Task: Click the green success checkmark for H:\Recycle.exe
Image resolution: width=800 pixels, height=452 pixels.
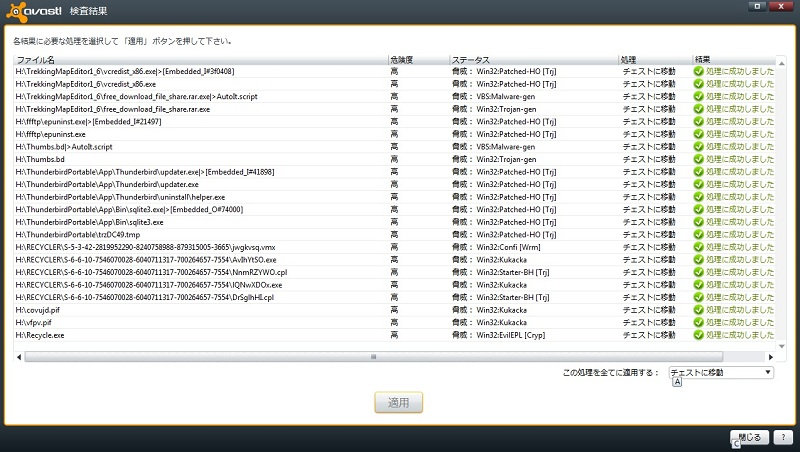Action: point(698,335)
